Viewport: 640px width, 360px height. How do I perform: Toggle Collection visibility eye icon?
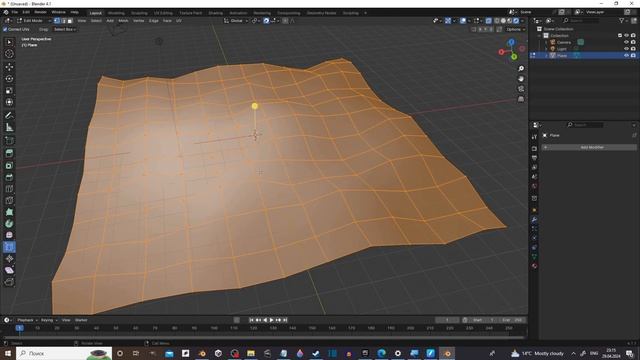pos(626,36)
